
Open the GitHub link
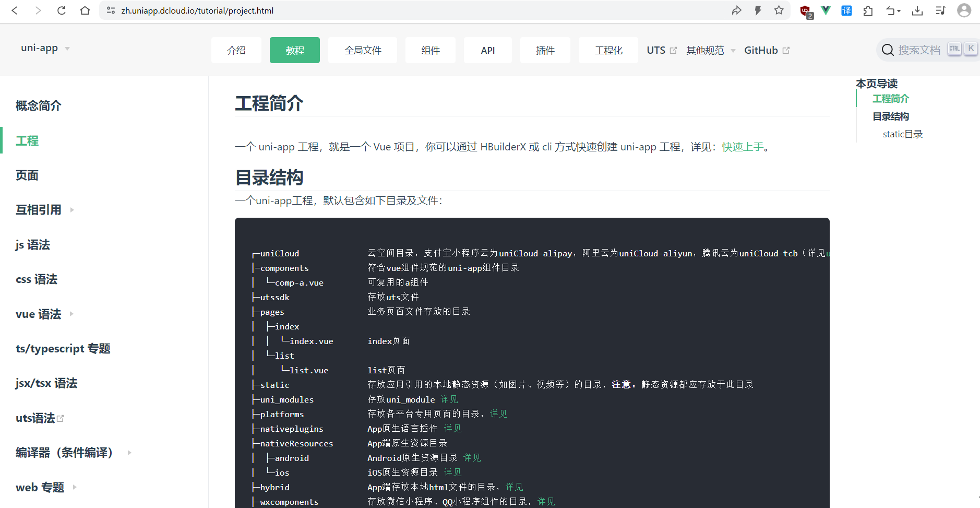click(x=767, y=50)
